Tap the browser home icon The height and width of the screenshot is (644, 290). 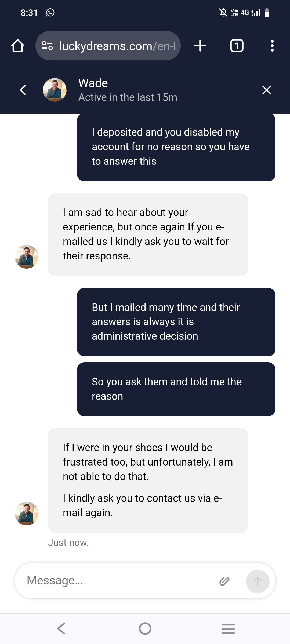18,46
